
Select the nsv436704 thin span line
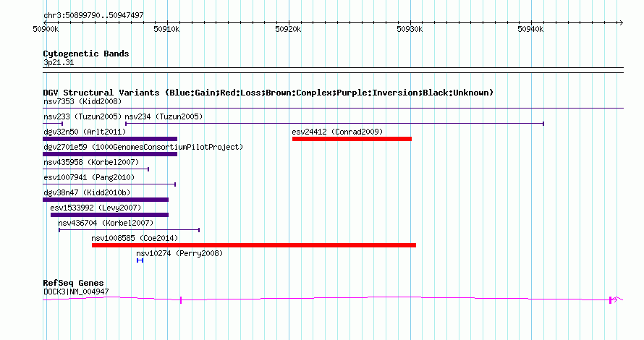point(130,230)
